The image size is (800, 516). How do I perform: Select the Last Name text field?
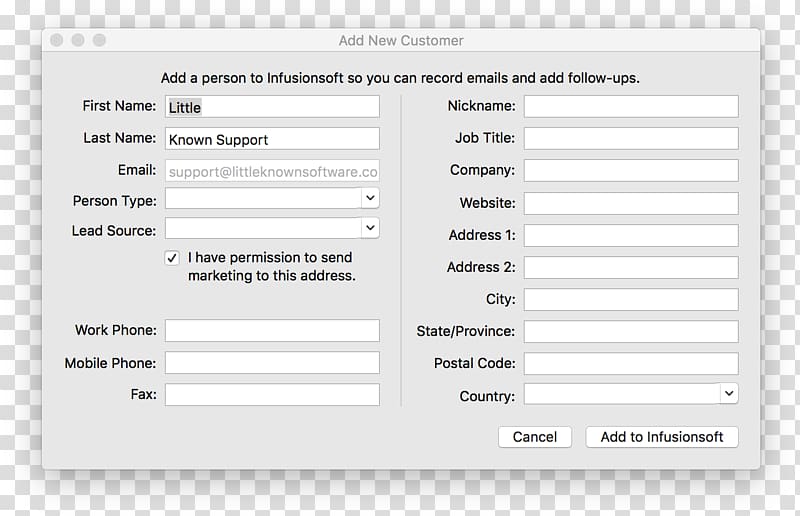(272, 139)
